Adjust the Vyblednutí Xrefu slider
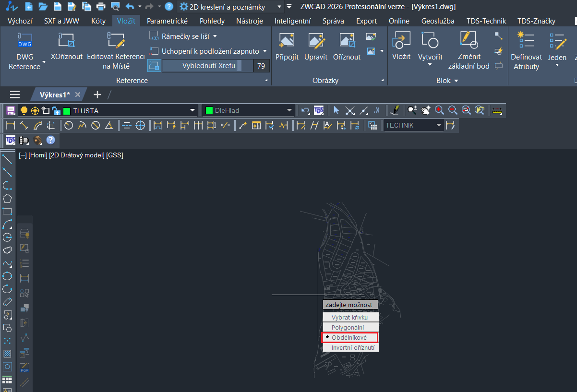Viewport: 577px width, 392px height. pos(207,66)
